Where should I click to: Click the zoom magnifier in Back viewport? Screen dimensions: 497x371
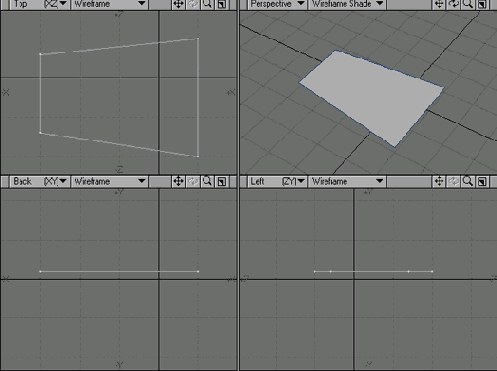(x=207, y=181)
